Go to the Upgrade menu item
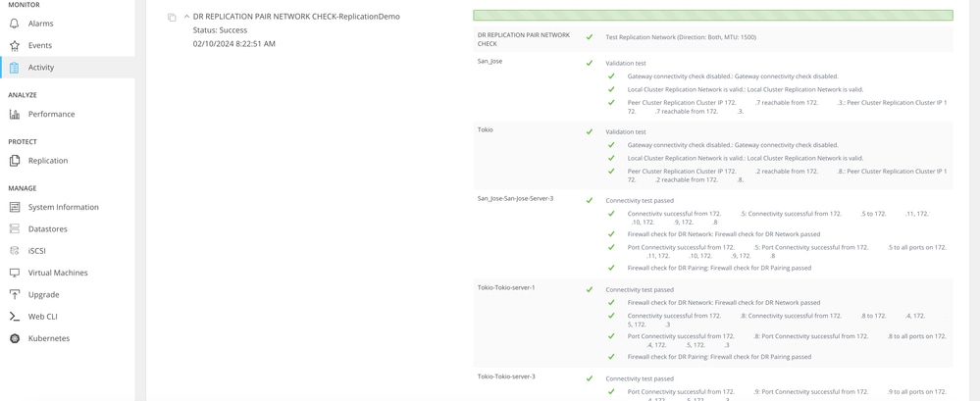Viewport: 980px width, 401px height. coord(44,295)
